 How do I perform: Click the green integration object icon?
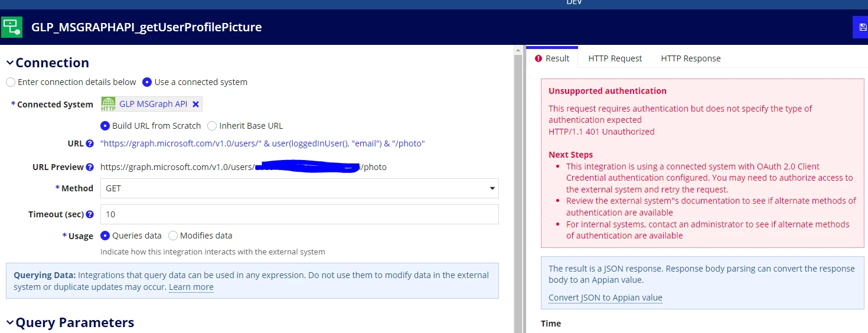click(12, 27)
